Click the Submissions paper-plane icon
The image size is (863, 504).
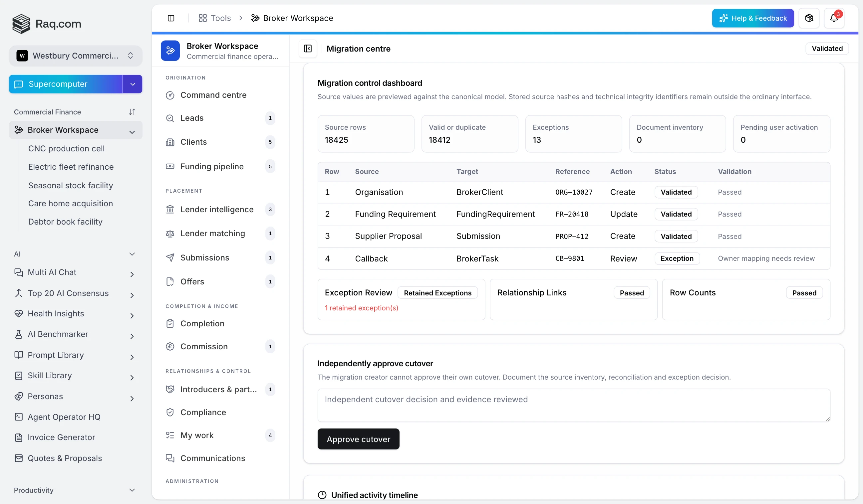coord(170,257)
